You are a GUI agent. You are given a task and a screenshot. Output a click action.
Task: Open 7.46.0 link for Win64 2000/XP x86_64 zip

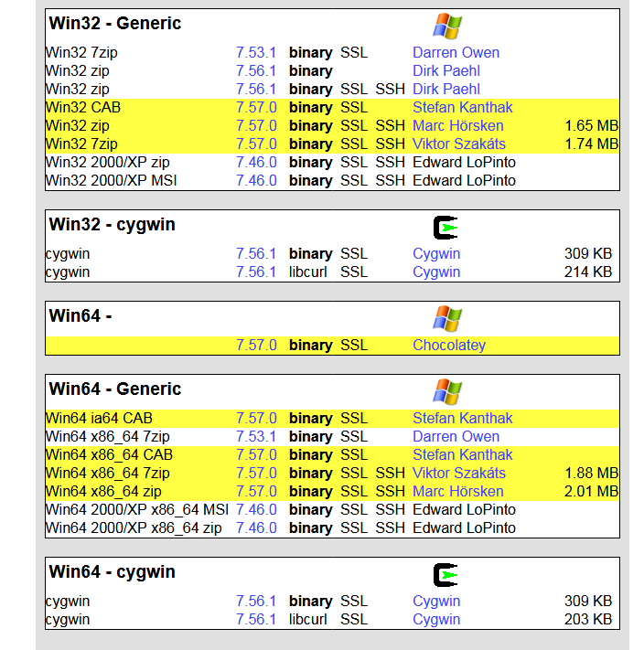pos(256,527)
